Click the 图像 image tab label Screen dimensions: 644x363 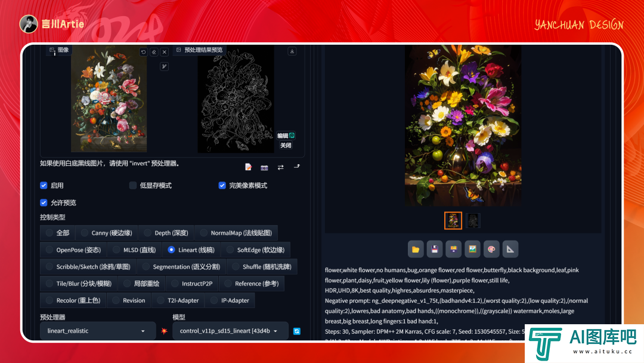coord(60,50)
